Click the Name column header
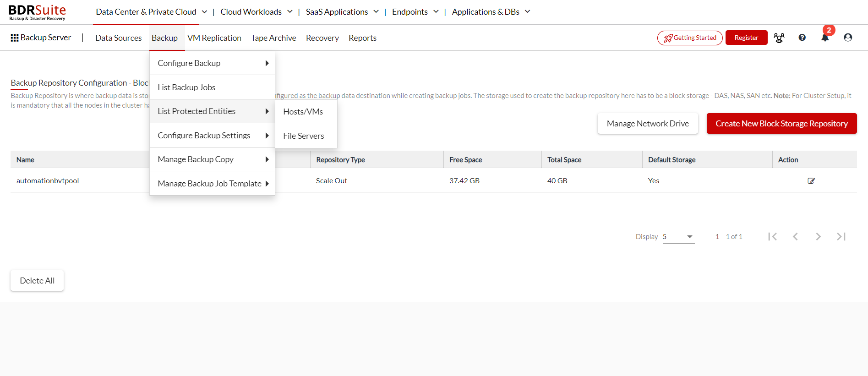 (26, 160)
